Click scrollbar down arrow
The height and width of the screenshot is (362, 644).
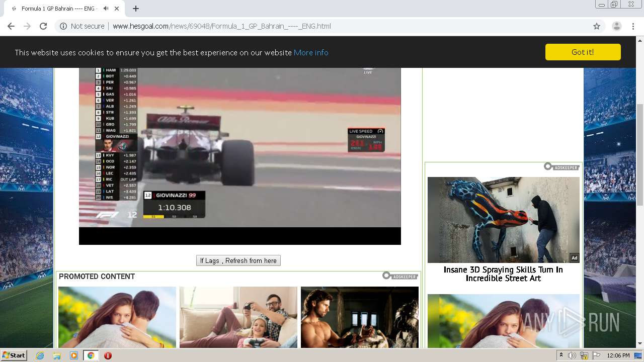point(640,344)
